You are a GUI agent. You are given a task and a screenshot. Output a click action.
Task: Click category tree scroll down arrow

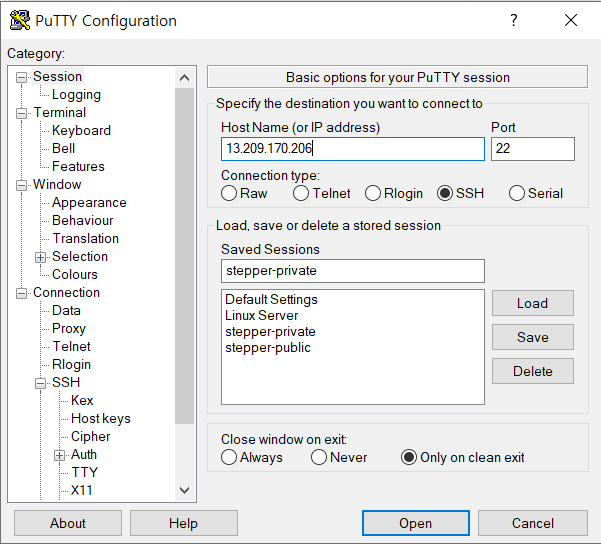coord(184,490)
